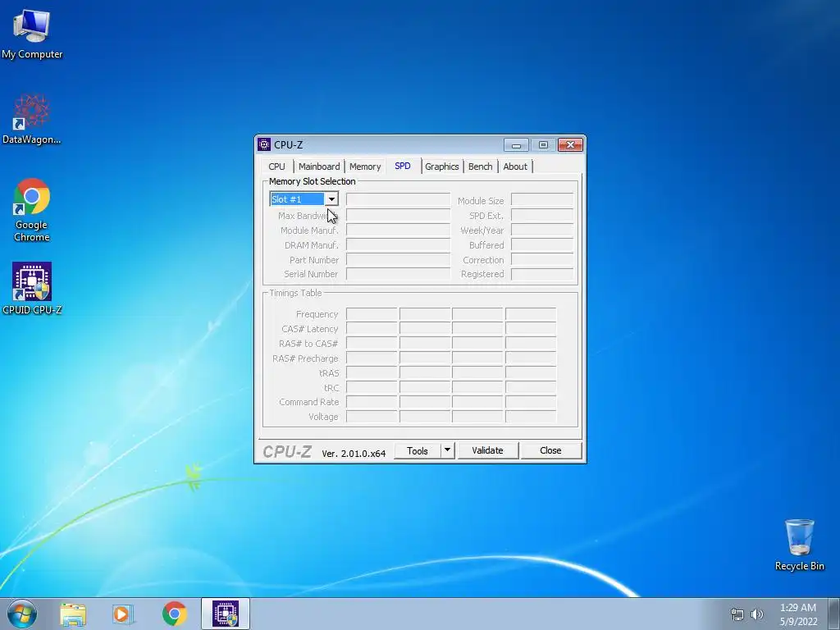Click the "RAS# Precharge" label
Screen dimensions: 840x630
click(x=305, y=358)
